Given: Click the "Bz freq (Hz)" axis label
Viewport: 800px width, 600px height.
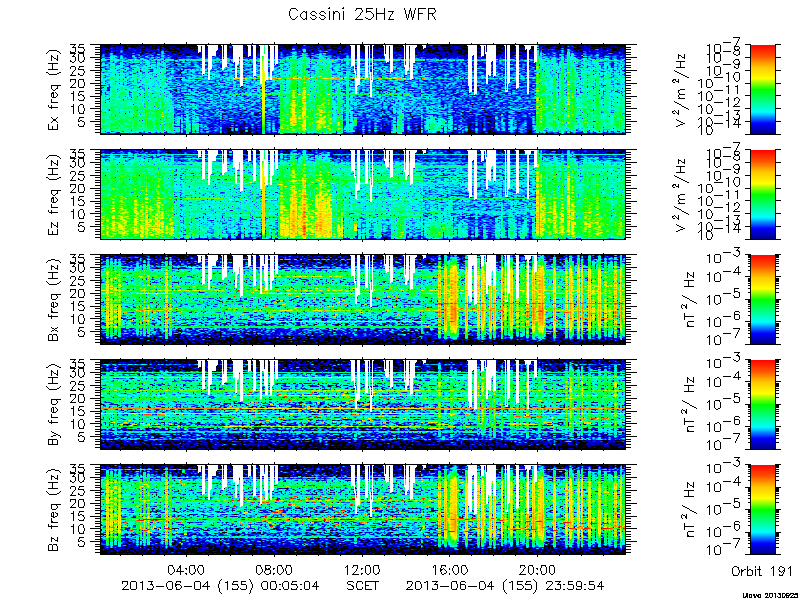Looking at the screenshot, I should (x=54, y=510).
